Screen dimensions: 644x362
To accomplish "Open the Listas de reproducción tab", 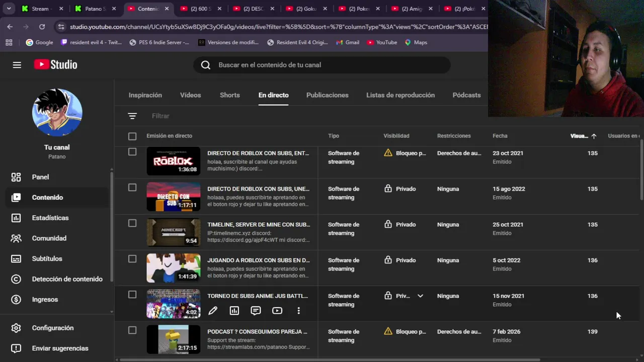I will pyautogui.click(x=400, y=95).
